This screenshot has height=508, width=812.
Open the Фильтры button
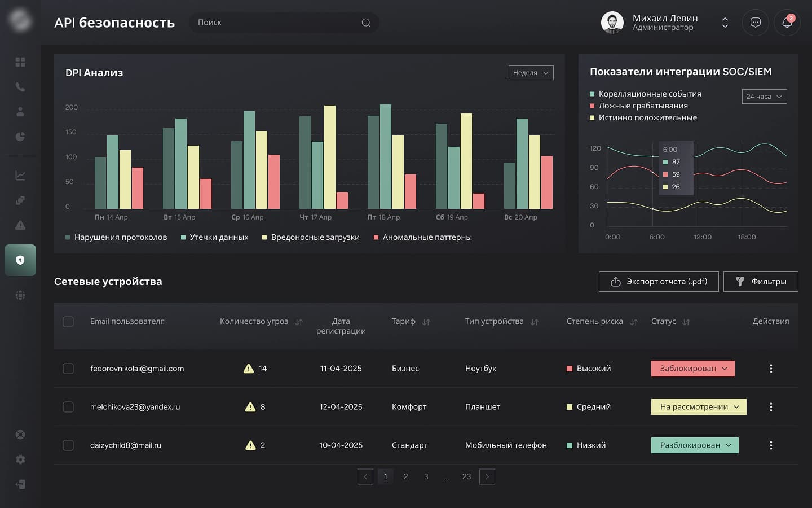pos(761,282)
